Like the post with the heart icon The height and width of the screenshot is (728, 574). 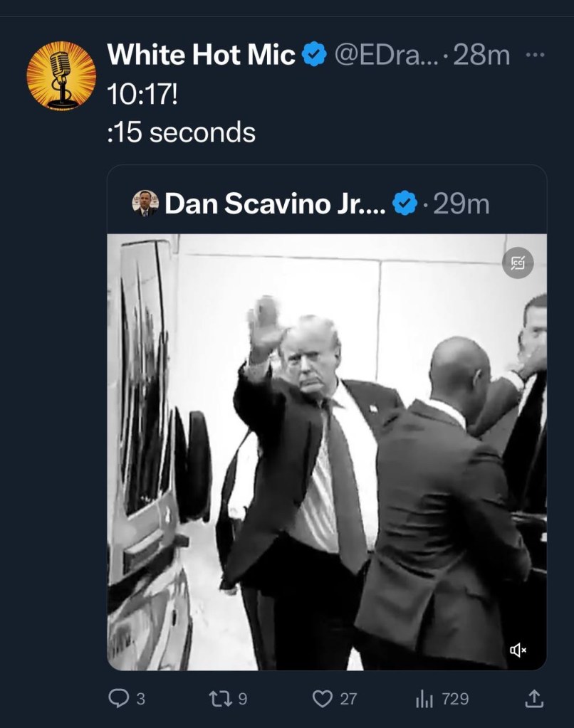click(x=323, y=698)
